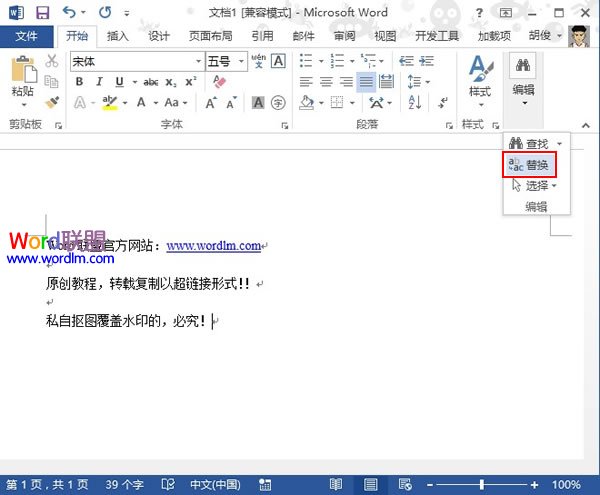Expand the numbering list options arrow
Screen dimensions: 600x495
click(x=352, y=61)
